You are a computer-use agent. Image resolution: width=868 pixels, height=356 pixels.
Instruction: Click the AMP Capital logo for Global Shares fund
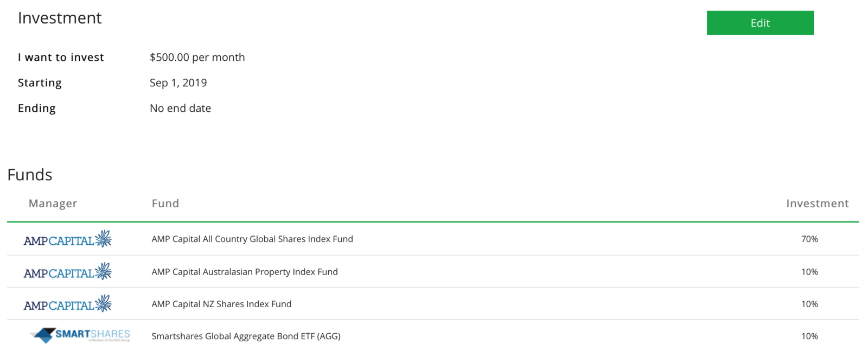pyautogui.click(x=67, y=239)
